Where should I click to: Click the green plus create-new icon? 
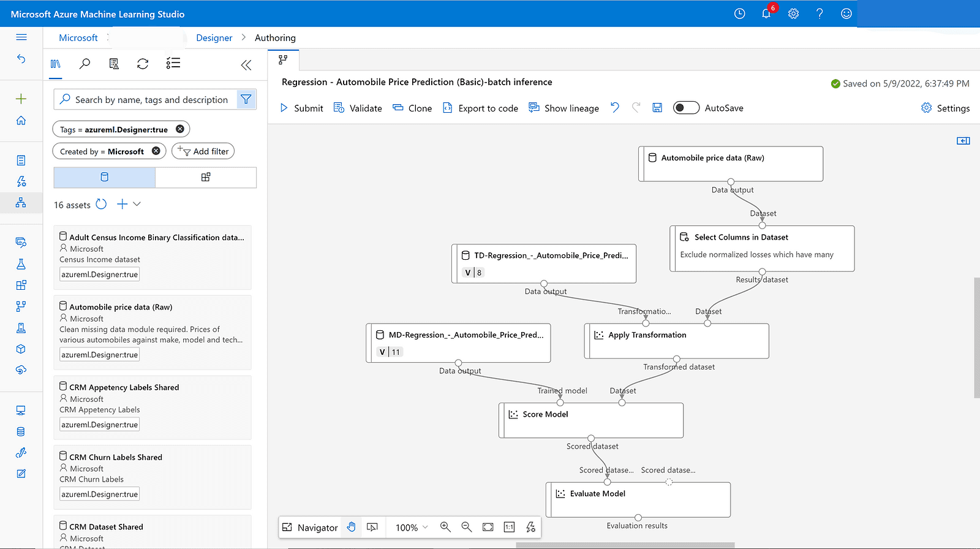[21, 99]
